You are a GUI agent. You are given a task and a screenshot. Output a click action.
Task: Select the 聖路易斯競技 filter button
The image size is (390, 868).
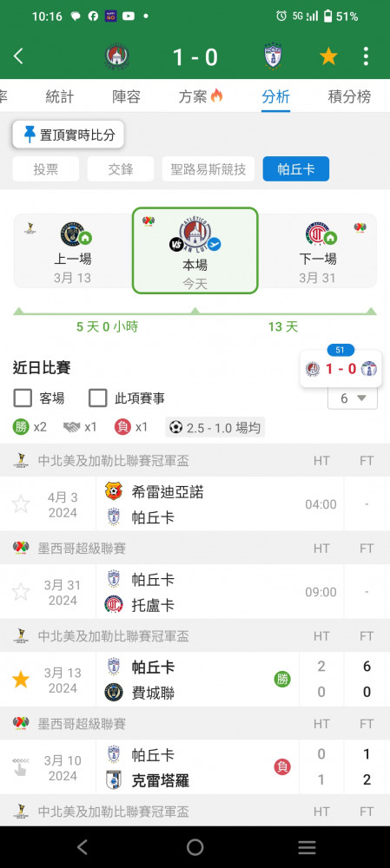(208, 169)
